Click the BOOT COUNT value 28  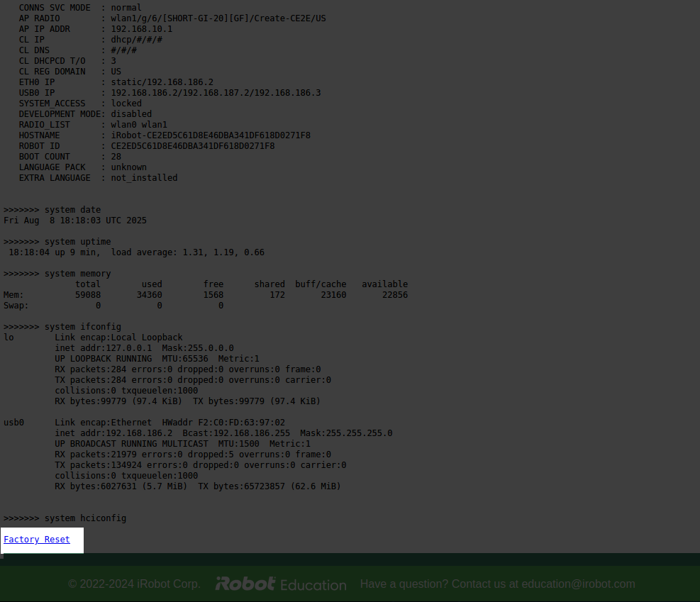coord(116,157)
